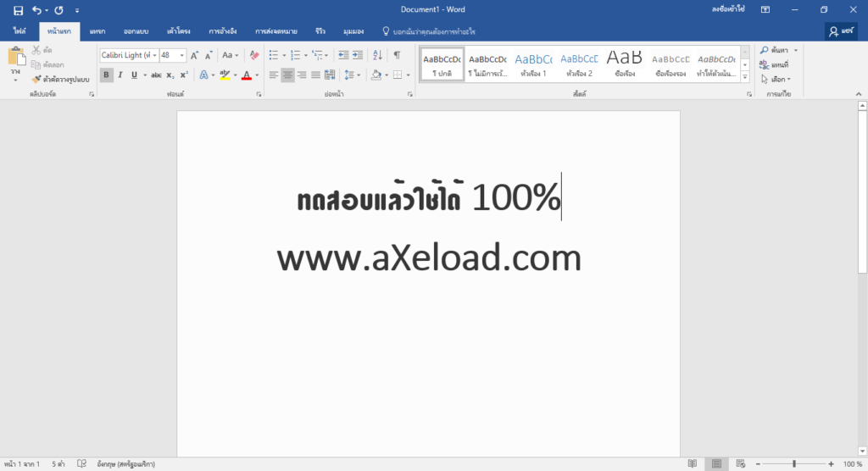Screen dimensions: 868x471
Task: Click the Paste clipboard icon
Action: [16, 57]
